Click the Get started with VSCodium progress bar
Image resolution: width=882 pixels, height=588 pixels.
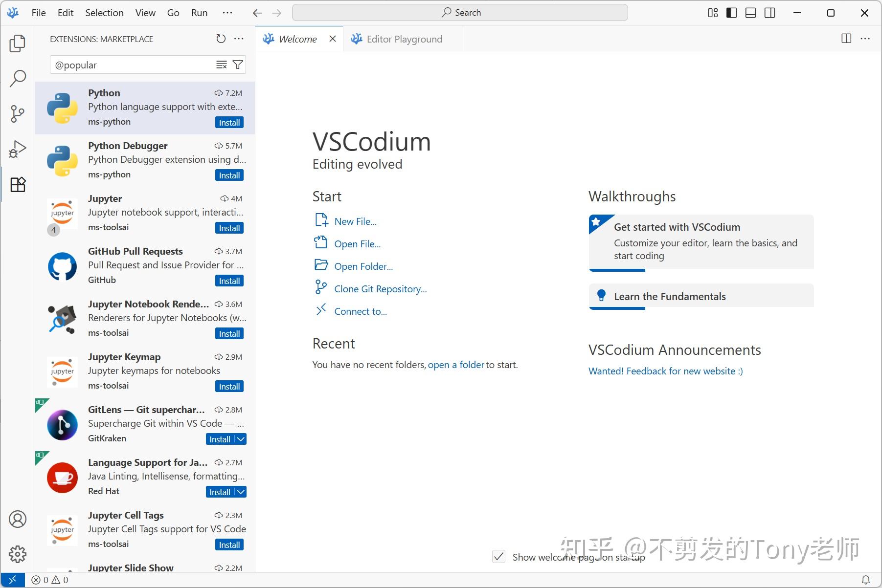pos(617,269)
